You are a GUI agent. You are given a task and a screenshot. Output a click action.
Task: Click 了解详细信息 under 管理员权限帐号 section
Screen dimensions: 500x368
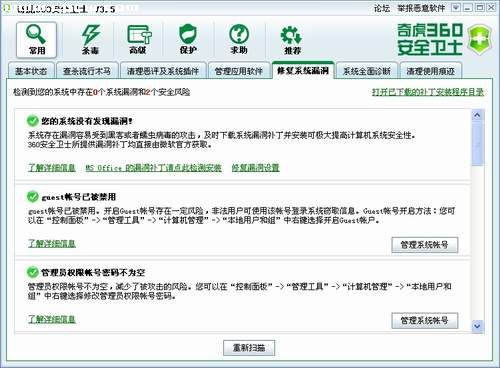(52, 319)
